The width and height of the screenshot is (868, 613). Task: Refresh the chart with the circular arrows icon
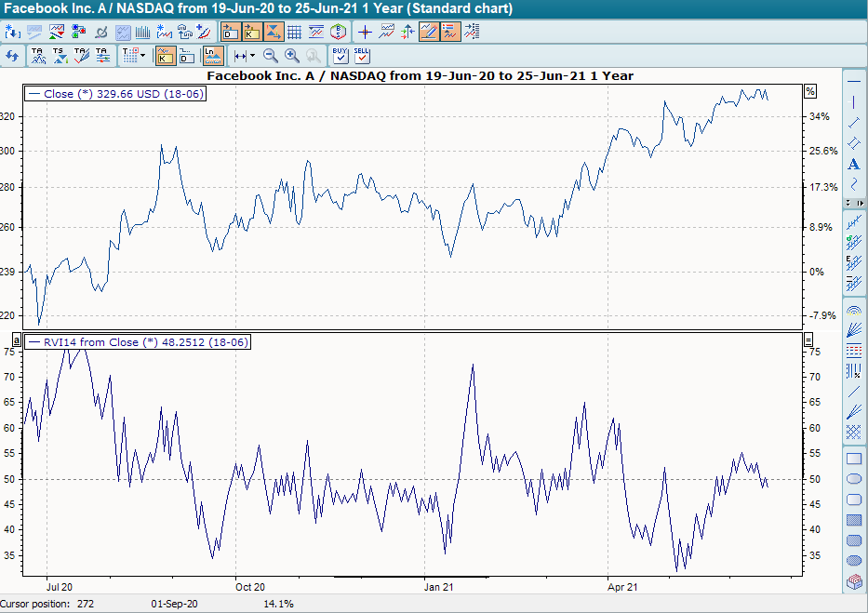(x=13, y=56)
